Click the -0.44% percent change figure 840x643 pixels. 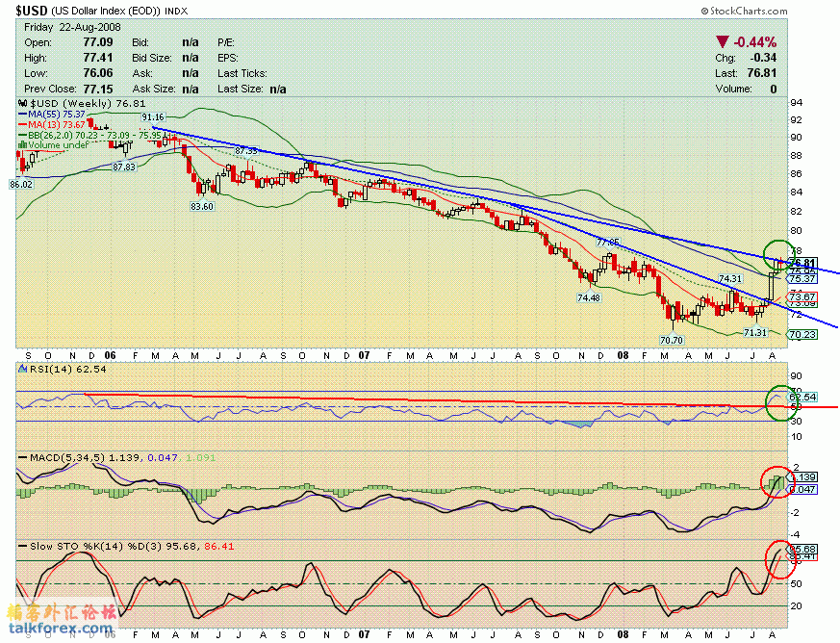(754, 41)
